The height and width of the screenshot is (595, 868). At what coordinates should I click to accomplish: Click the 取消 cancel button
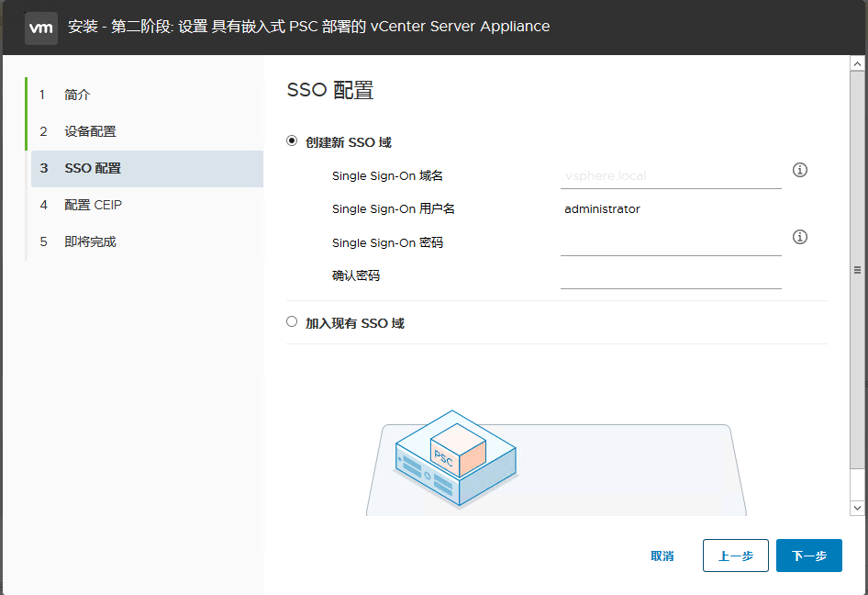coord(662,556)
